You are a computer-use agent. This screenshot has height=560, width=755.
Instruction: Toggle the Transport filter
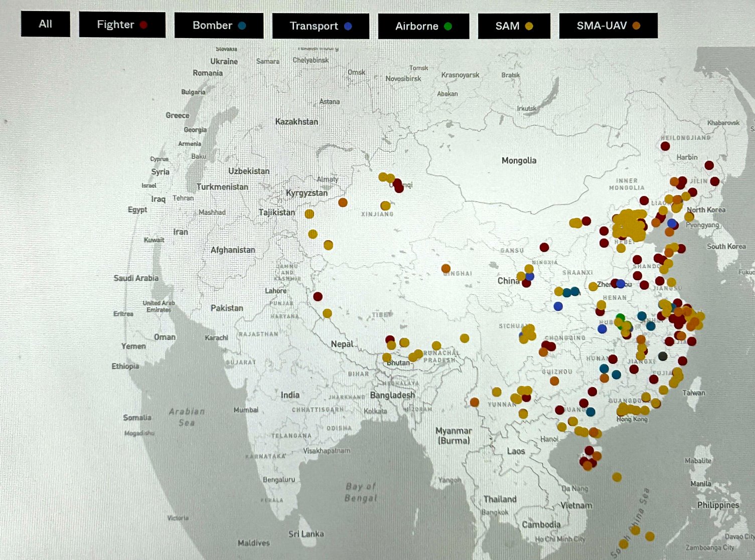click(320, 26)
